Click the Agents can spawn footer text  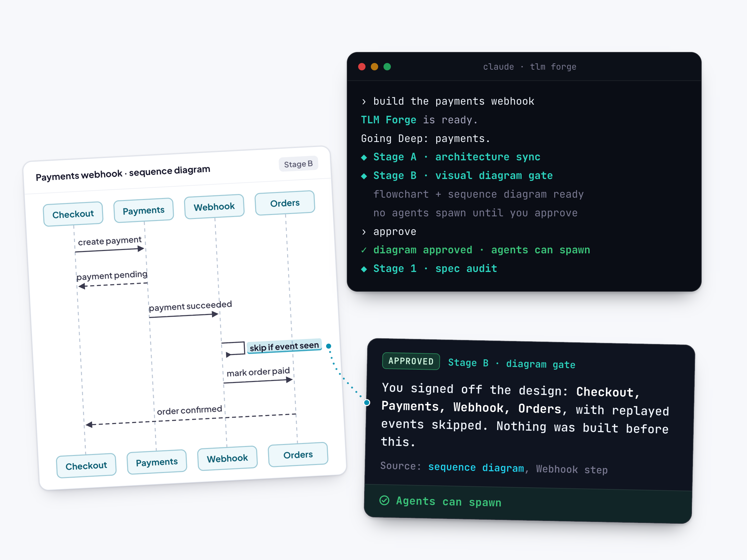pyautogui.click(x=449, y=502)
